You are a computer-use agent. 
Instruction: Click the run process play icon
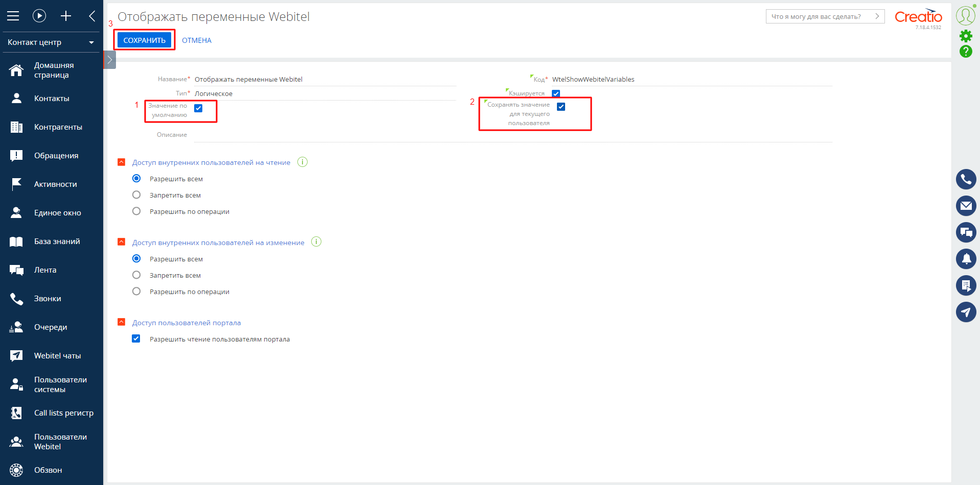tap(39, 16)
